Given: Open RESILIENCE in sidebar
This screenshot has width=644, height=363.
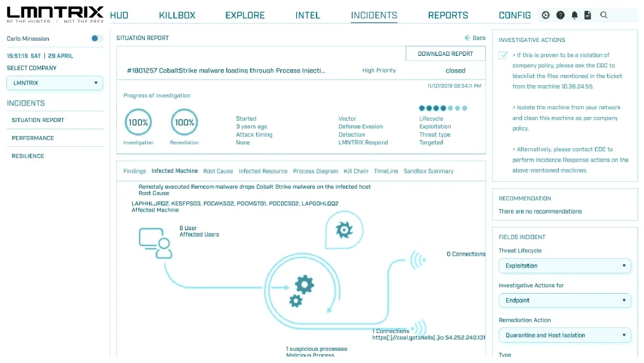Looking at the screenshot, I should click(x=28, y=156).
